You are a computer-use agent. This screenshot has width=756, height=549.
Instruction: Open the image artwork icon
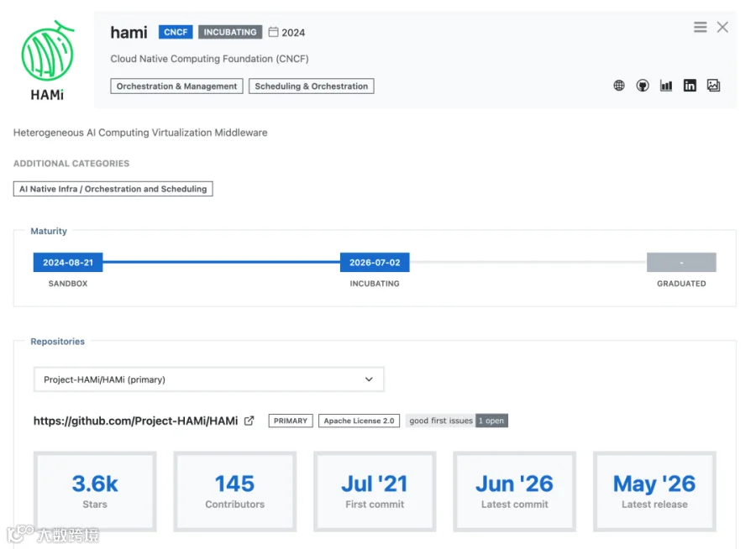click(713, 86)
